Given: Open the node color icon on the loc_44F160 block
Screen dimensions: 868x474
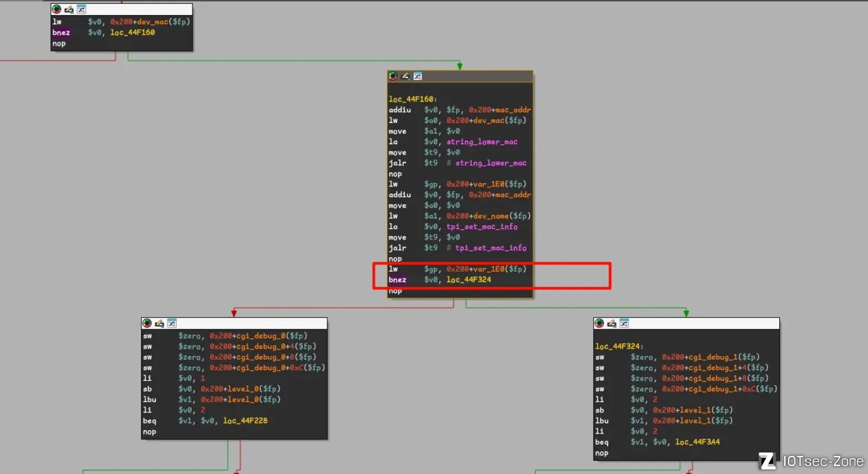Looking at the screenshot, I should 393,76.
